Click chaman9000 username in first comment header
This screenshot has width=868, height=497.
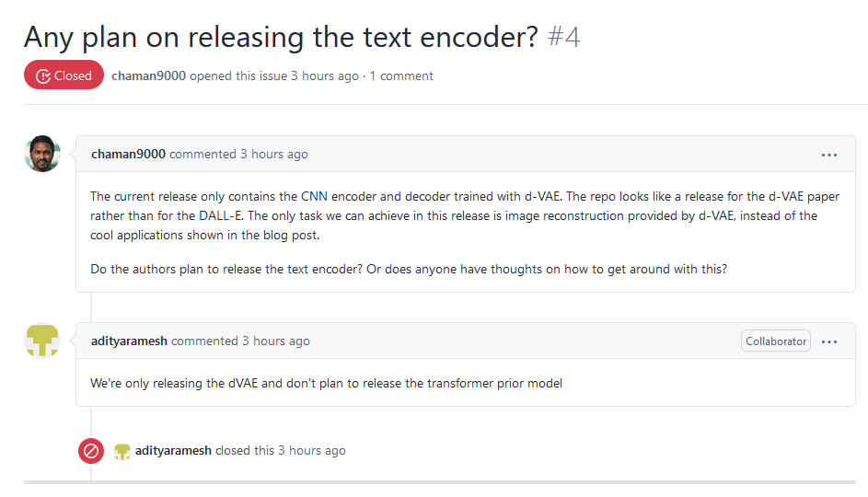click(x=128, y=154)
